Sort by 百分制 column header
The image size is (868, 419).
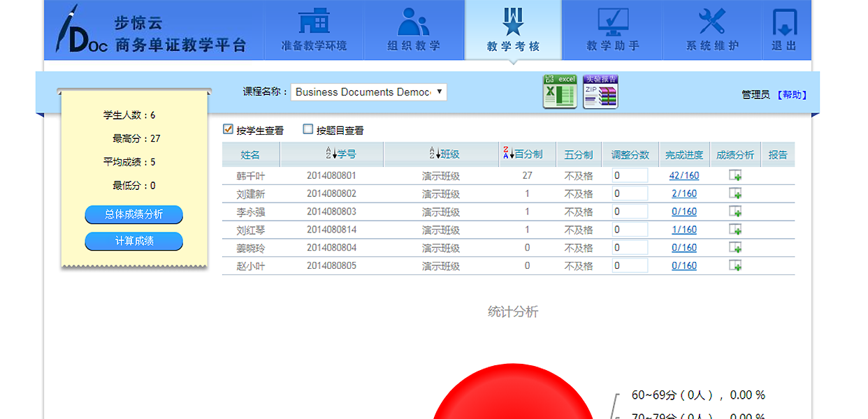click(522, 154)
